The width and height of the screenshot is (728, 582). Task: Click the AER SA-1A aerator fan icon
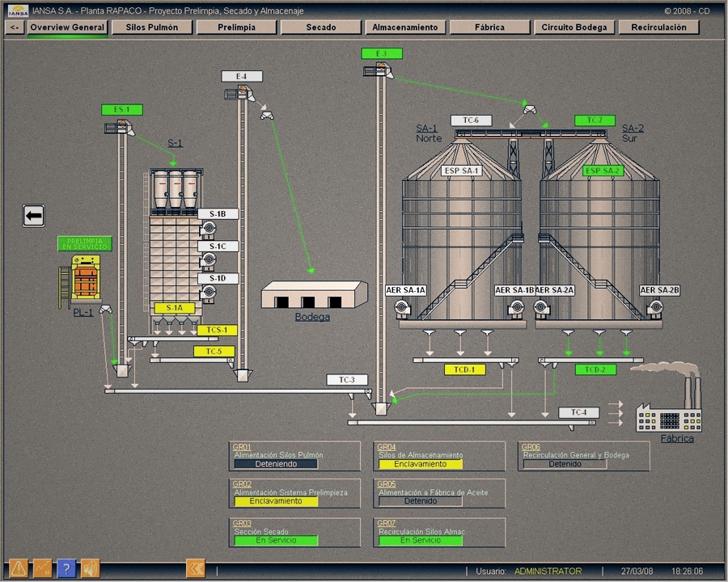click(401, 308)
